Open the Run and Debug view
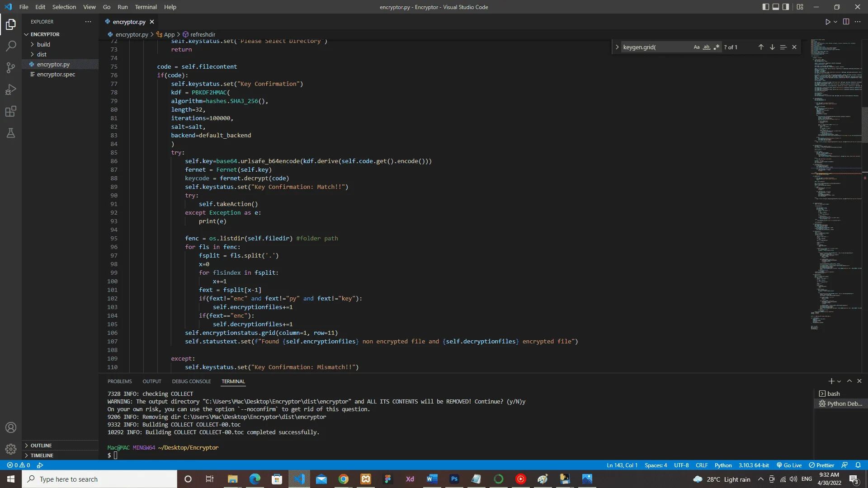 11,89
